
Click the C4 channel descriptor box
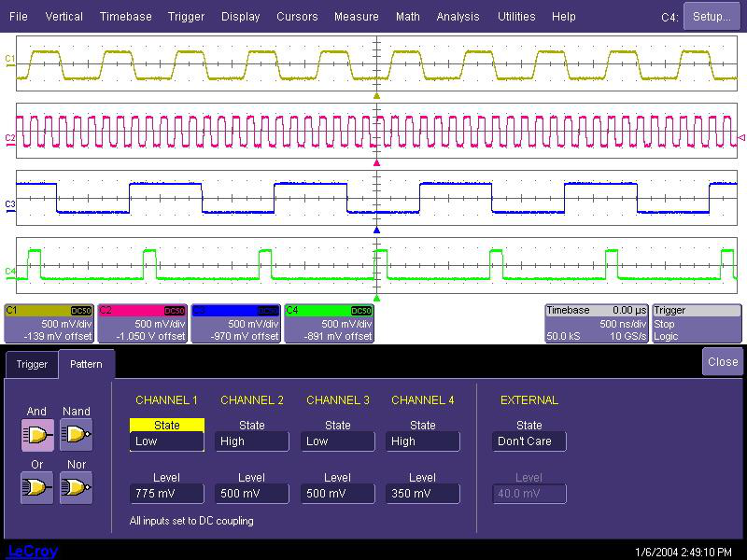coord(330,323)
